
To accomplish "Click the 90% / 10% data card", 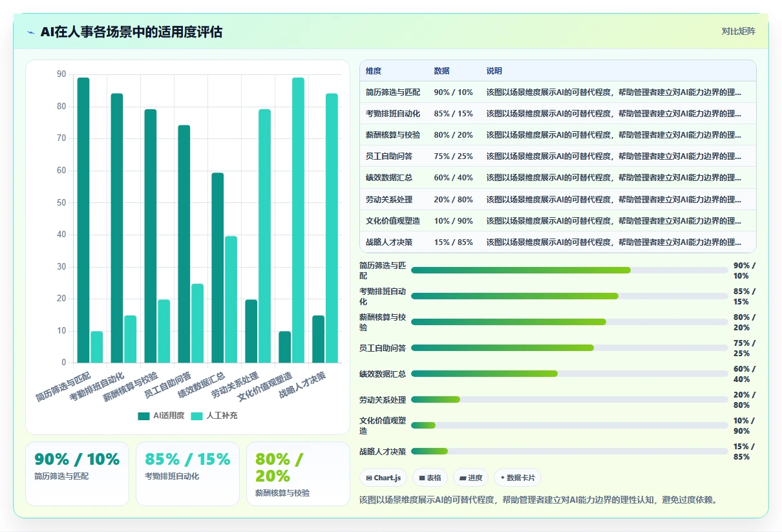I will 77,473.
